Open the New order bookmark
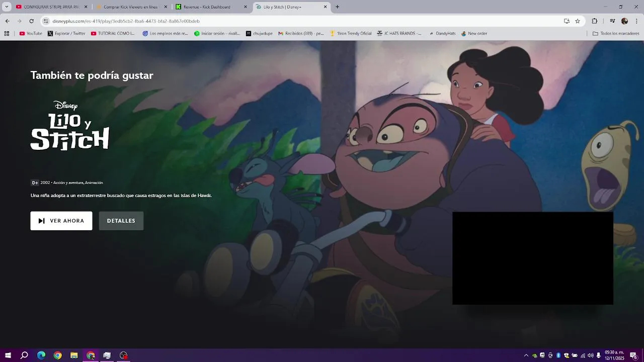This screenshot has width=644, height=362. (x=474, y=34)
